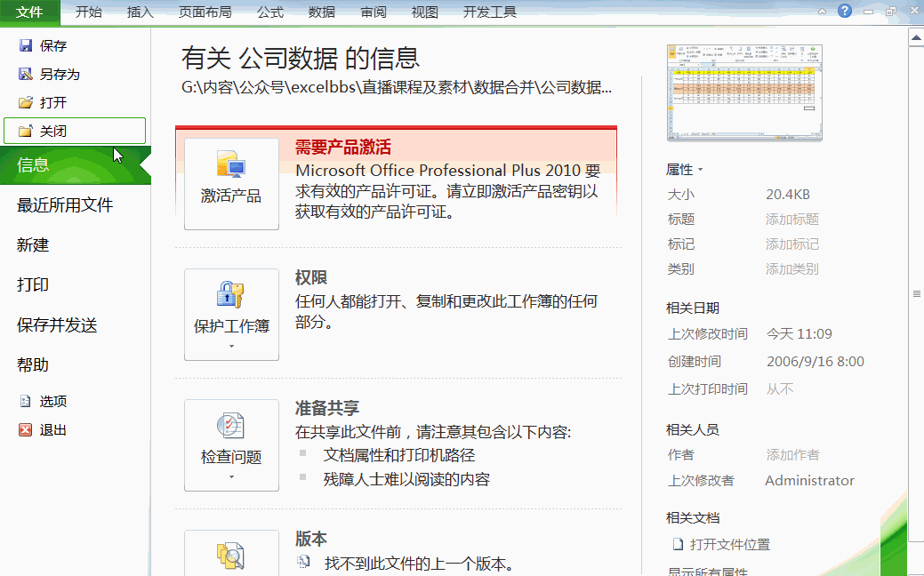Click the Open folder icon

[x=25, y=102]
